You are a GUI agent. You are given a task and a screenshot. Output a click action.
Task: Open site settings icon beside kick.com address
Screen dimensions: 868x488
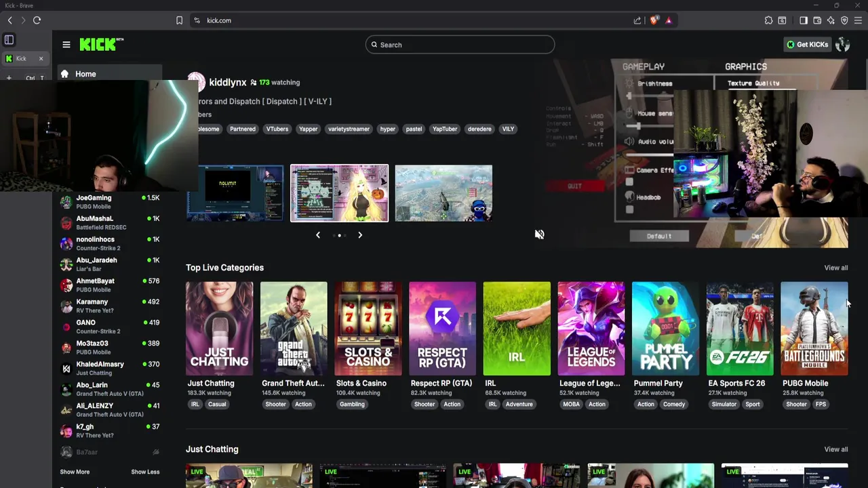[x=197, y=20]
